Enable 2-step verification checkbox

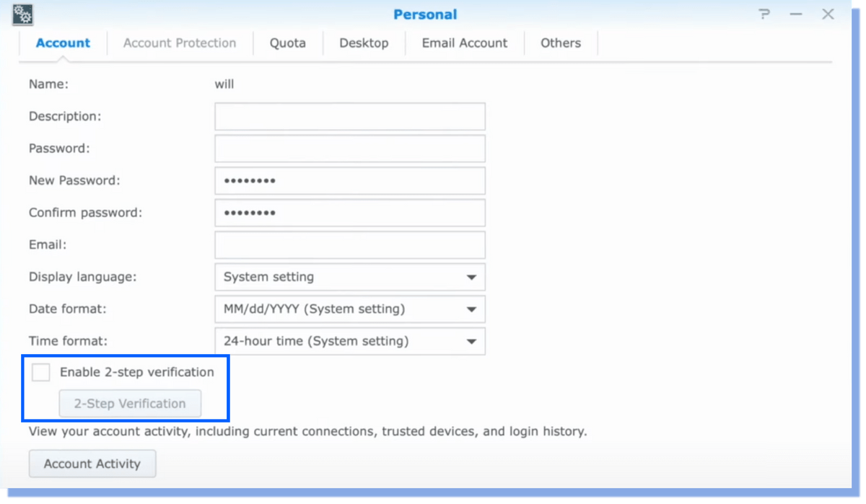(41, 372)
